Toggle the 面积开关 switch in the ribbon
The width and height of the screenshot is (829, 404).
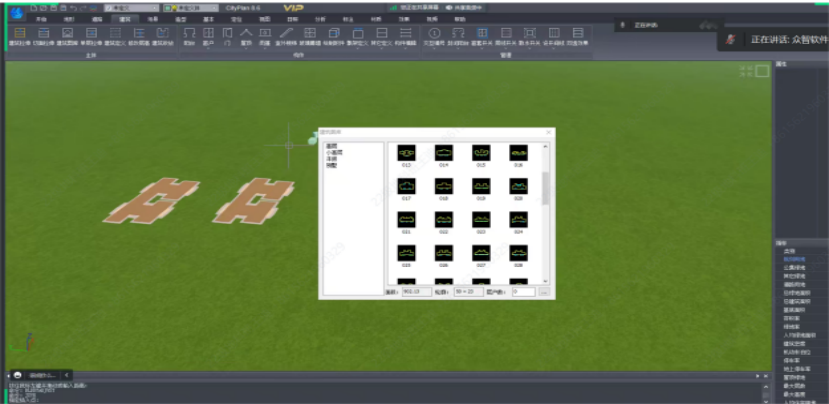(x=507, y=34)
